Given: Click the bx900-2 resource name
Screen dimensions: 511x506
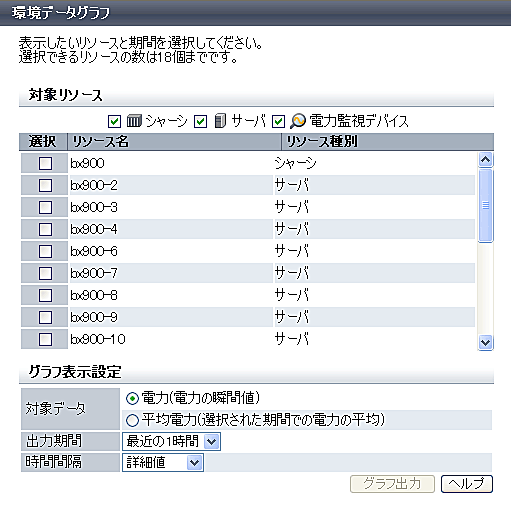Looking at the screenshot, I should tap(94, 185).
